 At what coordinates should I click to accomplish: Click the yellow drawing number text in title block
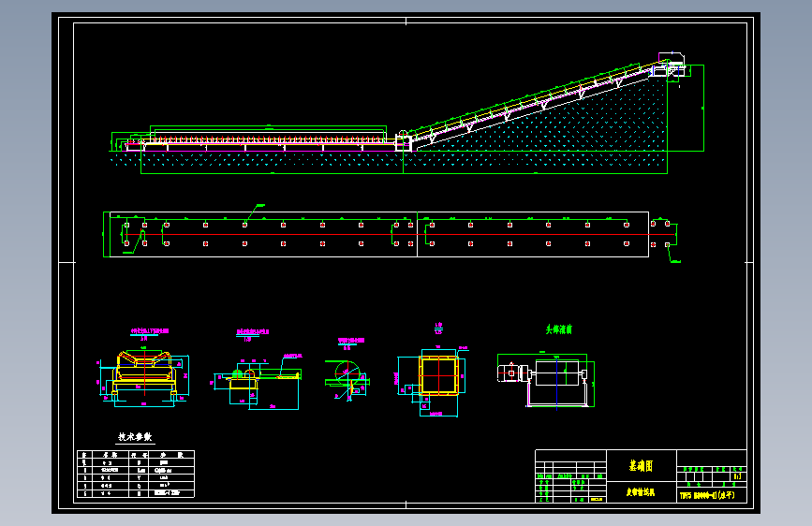[x=707, y=495]
